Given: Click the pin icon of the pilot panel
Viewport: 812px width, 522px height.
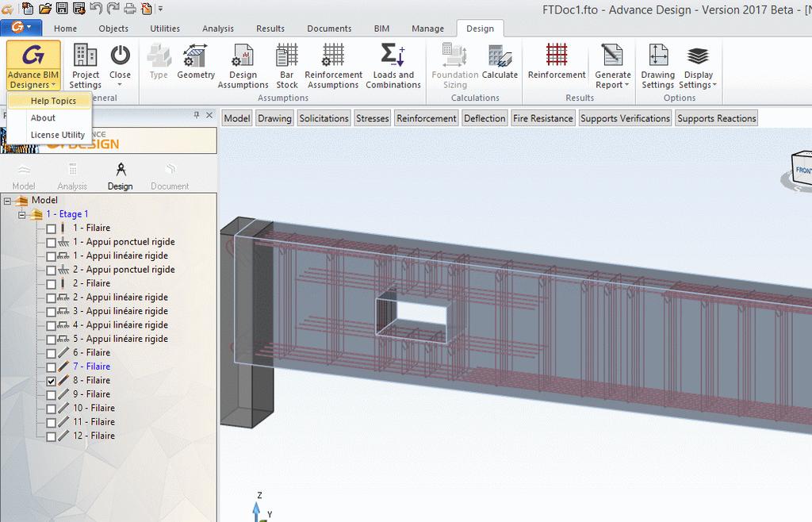Looking at the screenshot, I should pyautogui.click(x=197, y=115).
